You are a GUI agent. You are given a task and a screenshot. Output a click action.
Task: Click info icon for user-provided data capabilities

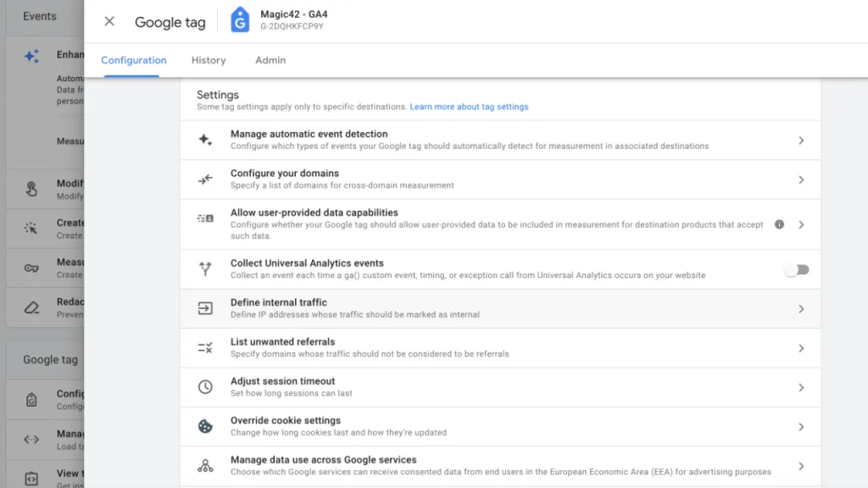coord(780,225)
